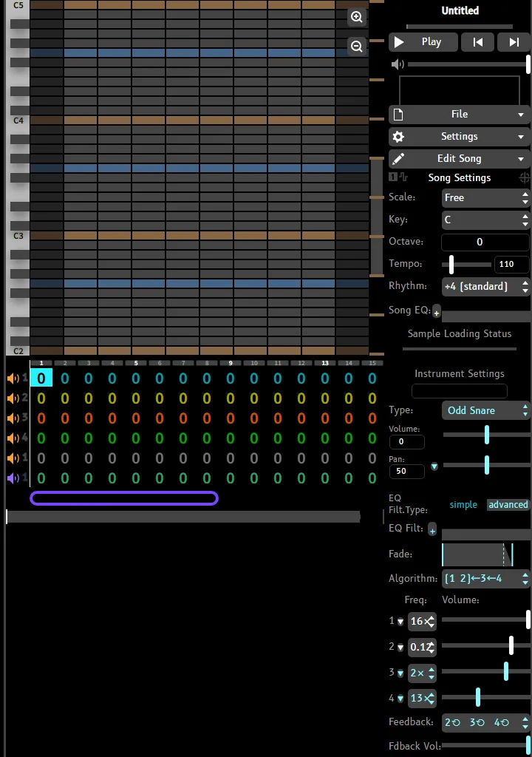Mute the orange channel 3

(13, 418)
